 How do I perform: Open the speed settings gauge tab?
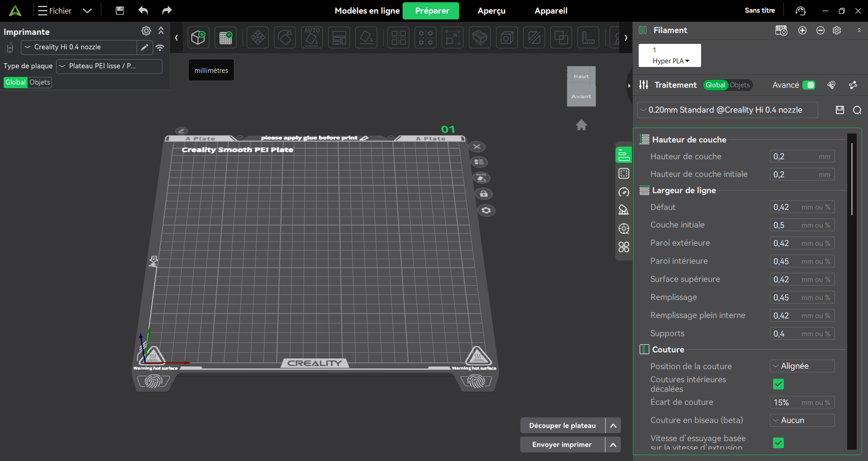click(x=624, y=192)
